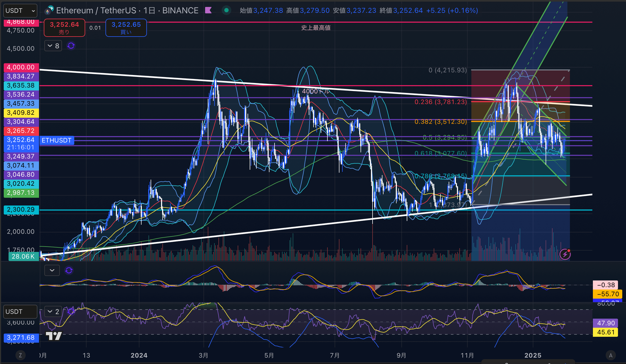Click the -0.38 MACD histogram value label

point(605,285)
